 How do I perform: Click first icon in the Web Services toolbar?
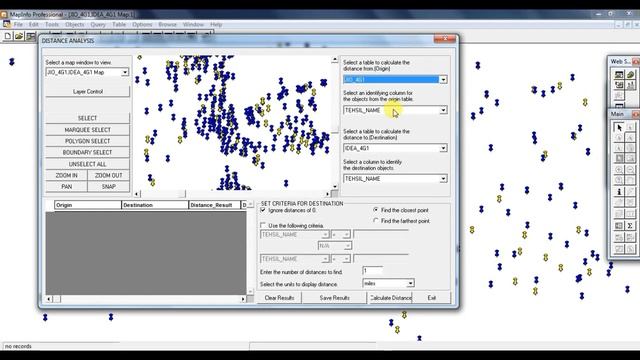(x=619, y=75)
